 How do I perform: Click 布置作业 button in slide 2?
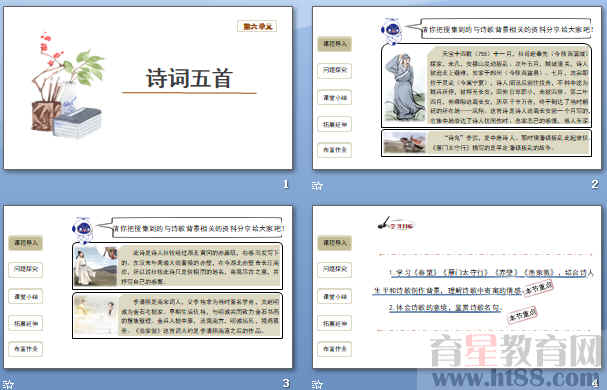point(334,150)
